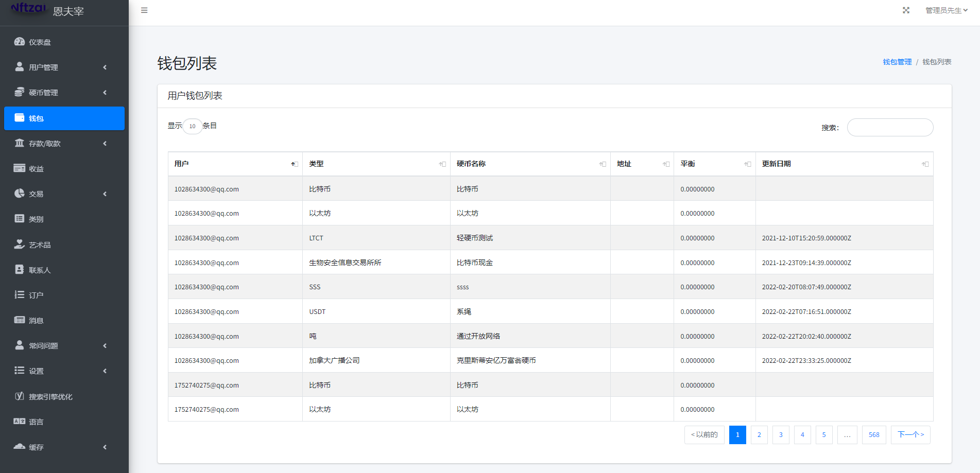Image resolution: width=980 pixels, height=473 pixels.
Task: Focus the 搜索 search input field
Action: coord(890,128)
